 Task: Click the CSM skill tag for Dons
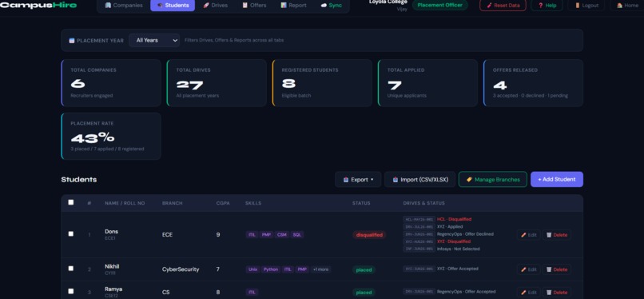[x=282, y=235]
